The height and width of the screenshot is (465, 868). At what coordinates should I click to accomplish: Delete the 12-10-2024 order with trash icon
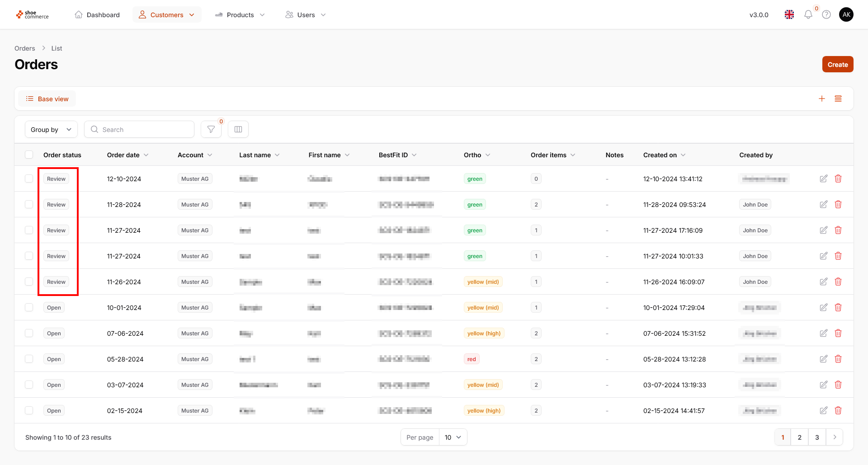coord(838,179)
